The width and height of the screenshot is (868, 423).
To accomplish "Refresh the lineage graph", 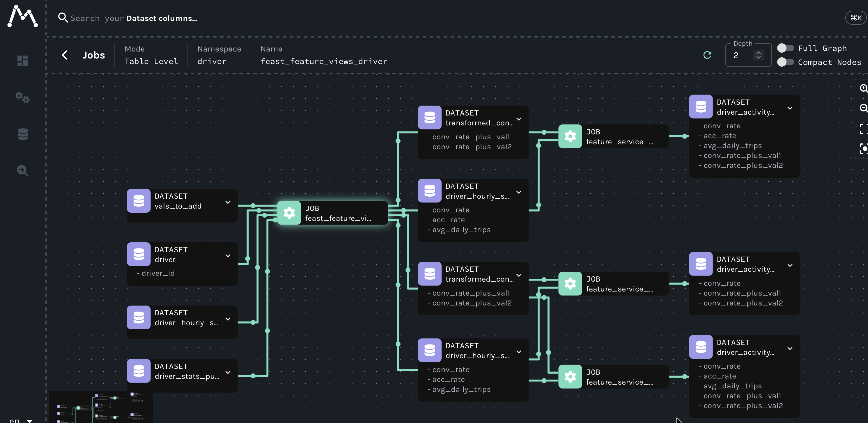I will [708, 55].
